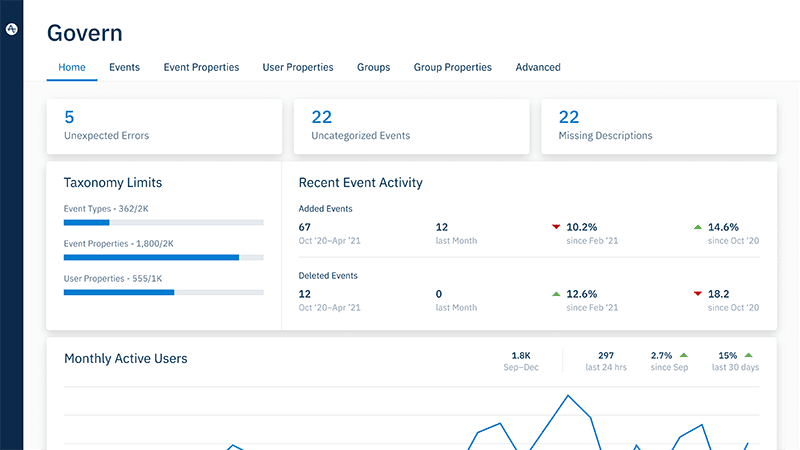The height and width of the screenshot is (450, 800).
Task: Click green arrow next to 2.7%
Action: (x=684, y=355)
